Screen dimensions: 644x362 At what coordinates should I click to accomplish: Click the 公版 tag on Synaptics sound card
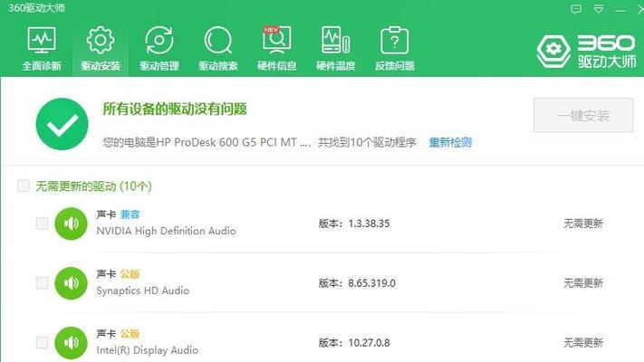130,274
